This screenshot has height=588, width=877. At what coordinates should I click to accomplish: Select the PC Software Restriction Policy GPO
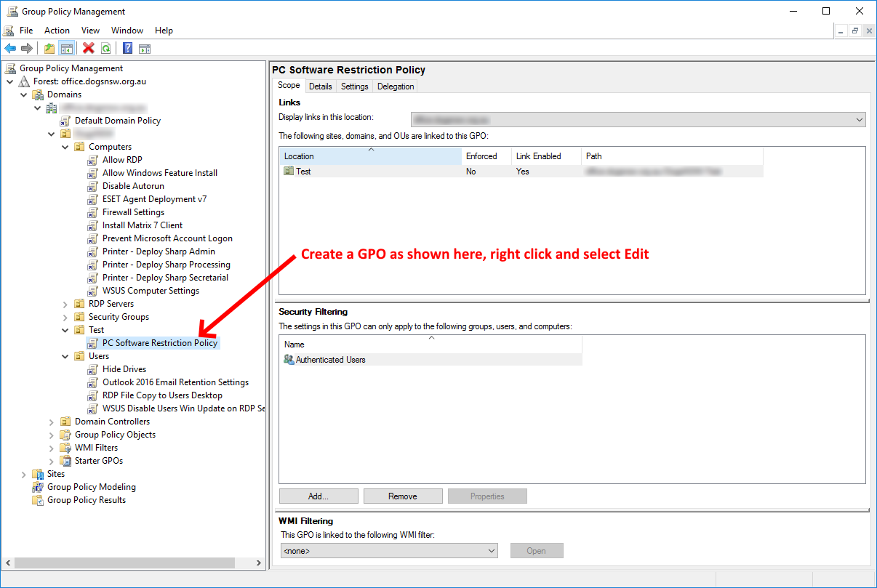[x=159, y=343]
